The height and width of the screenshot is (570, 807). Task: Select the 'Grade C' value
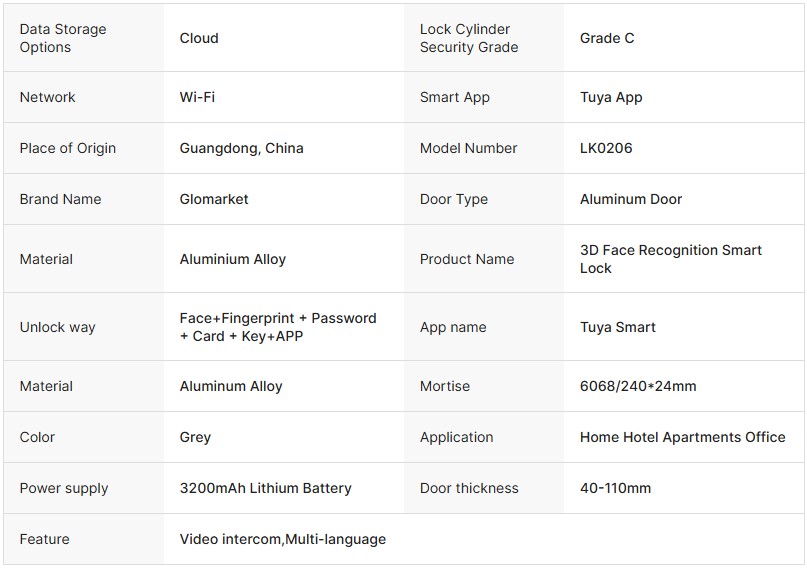coord(607,38)
